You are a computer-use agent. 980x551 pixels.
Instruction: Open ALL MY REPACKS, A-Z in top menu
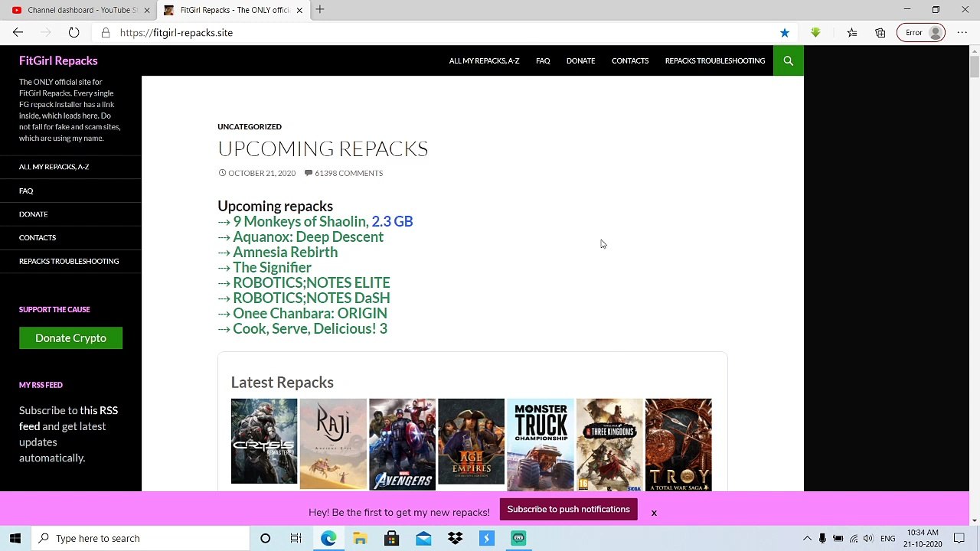484,60
